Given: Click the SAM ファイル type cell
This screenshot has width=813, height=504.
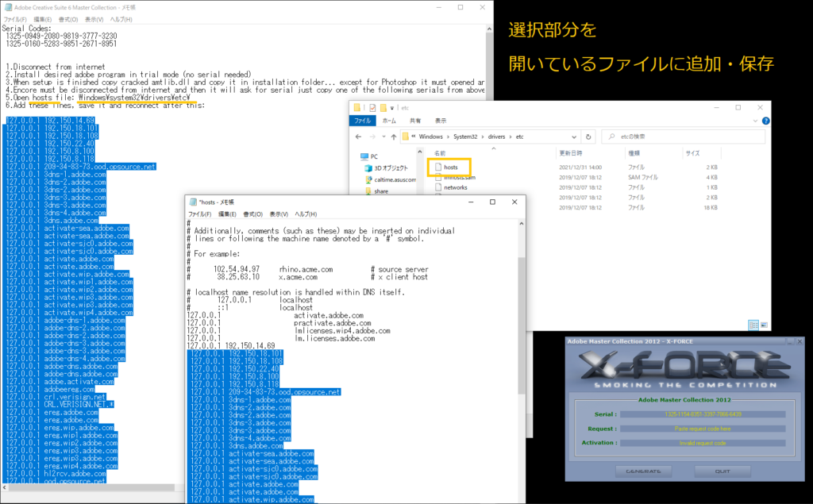Looking at the screenshot, I should point(643,177).
